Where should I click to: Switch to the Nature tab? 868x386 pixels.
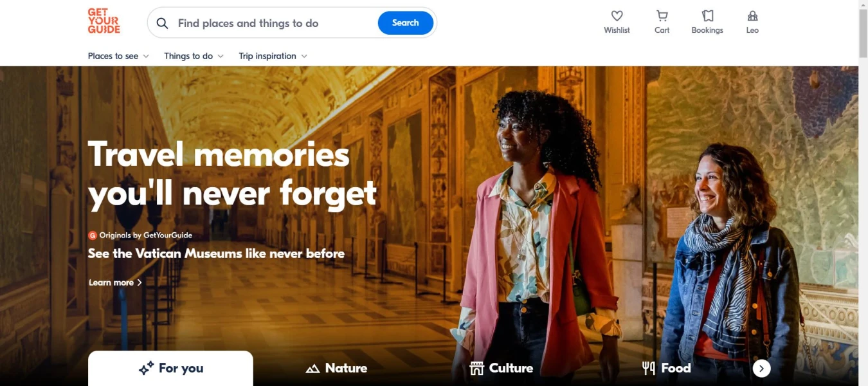tap(336, 368)
